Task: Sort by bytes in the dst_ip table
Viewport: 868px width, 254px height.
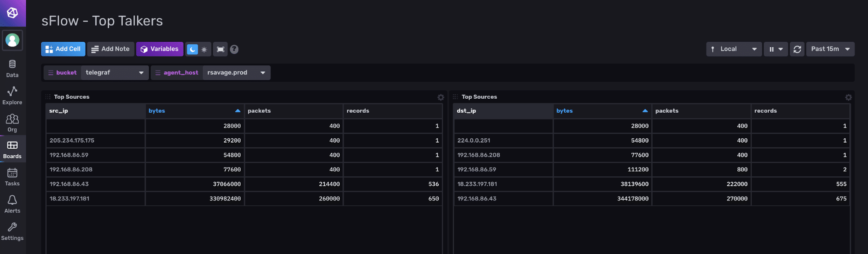Action: coord(602,111)
